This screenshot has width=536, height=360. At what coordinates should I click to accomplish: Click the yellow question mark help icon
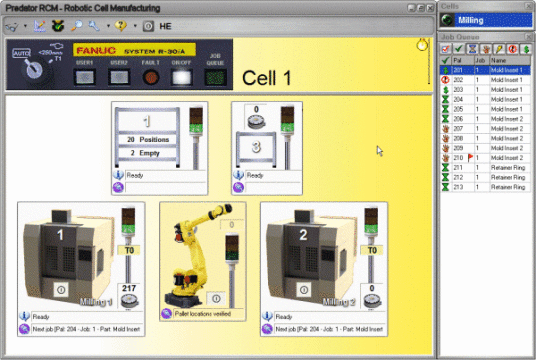click(x=121, y=26)
